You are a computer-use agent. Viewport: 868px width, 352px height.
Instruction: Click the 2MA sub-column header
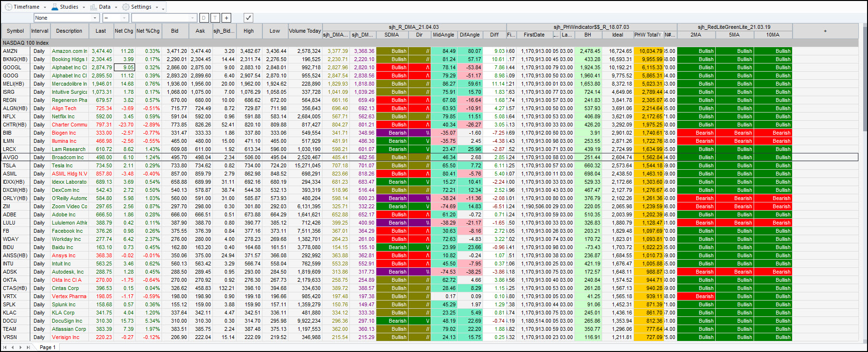click(x=696, y=35)
